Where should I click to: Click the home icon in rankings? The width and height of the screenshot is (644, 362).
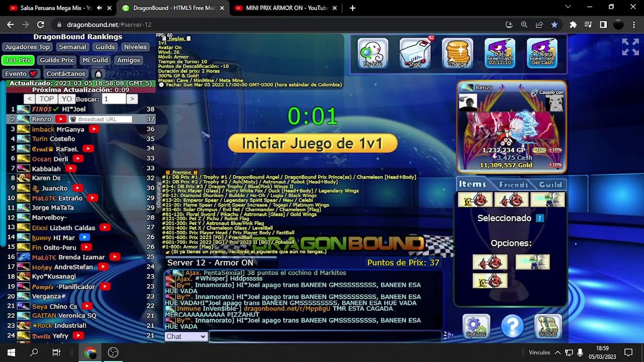[x=99, y=73]
